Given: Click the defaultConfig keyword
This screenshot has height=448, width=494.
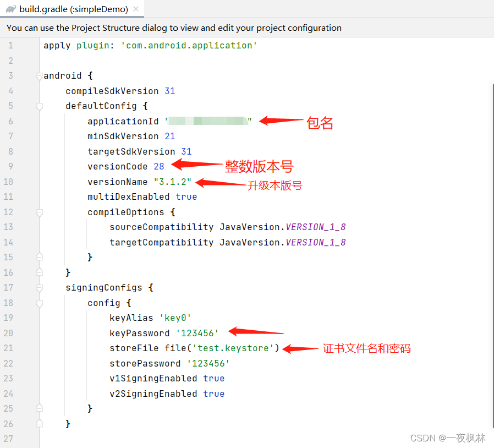Looking at the screenshot, I should (x=101, y=106).
